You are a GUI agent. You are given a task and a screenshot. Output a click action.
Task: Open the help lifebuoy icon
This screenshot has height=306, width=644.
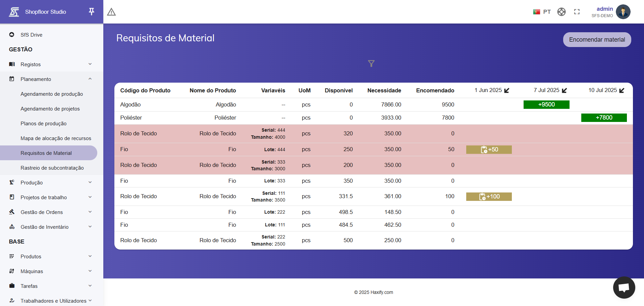click(561, 12)
